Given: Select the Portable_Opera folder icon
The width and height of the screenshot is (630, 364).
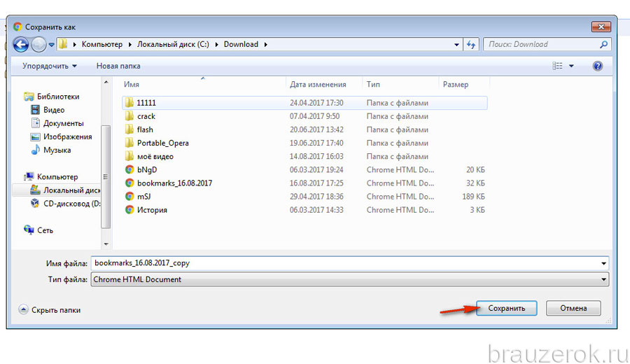Looking at the screenshot, I should pos(129,143).
